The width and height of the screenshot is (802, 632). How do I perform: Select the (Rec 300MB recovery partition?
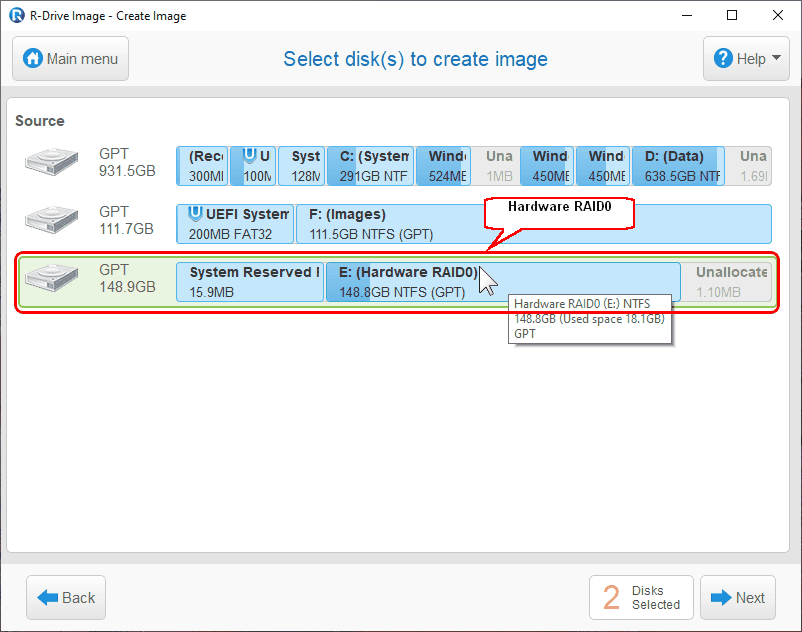pyautogui.click(x=202, y=166)
